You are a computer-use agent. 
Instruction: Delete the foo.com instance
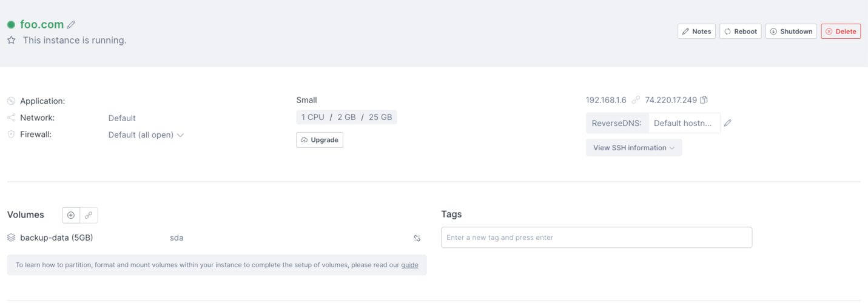pyautogui.click(x=841, y=32)
